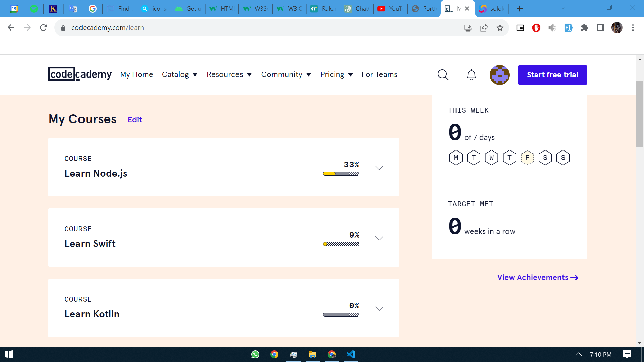Image resolution: width=644 pixels, height=362 pixels.
Task: Open WhatsApp from the taskbar
Action: tap(255, 354)
